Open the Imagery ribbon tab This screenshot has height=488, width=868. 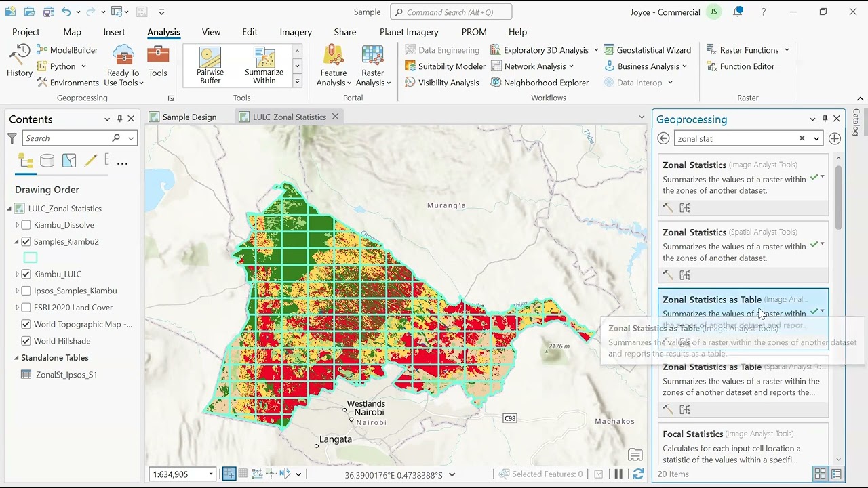(296, 32)
